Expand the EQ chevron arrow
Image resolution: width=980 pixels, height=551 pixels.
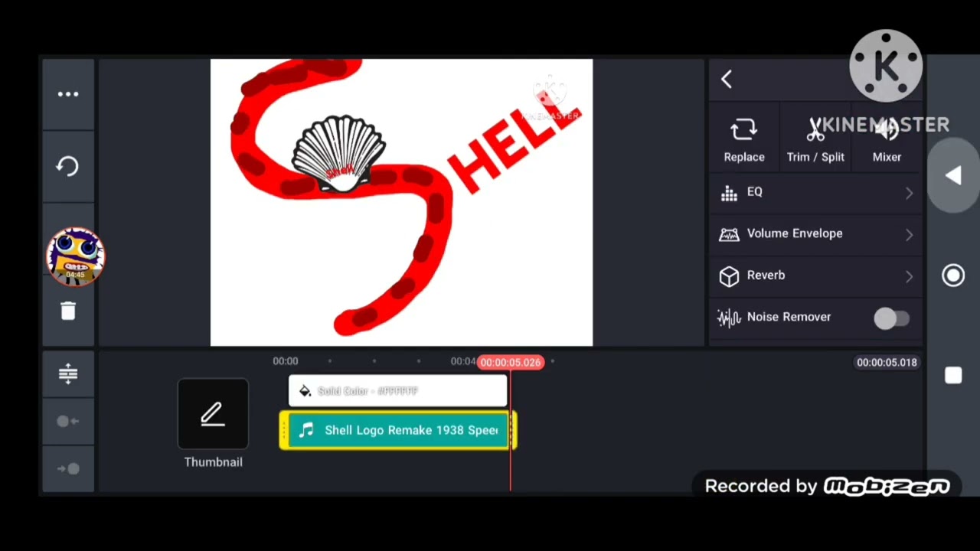point(909,194)
